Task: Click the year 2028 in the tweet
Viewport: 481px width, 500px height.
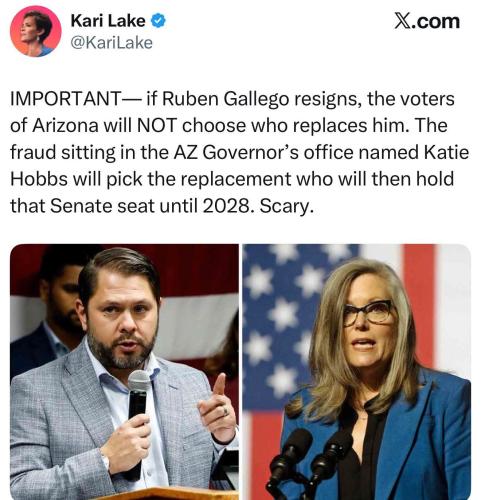Action: 226,206
